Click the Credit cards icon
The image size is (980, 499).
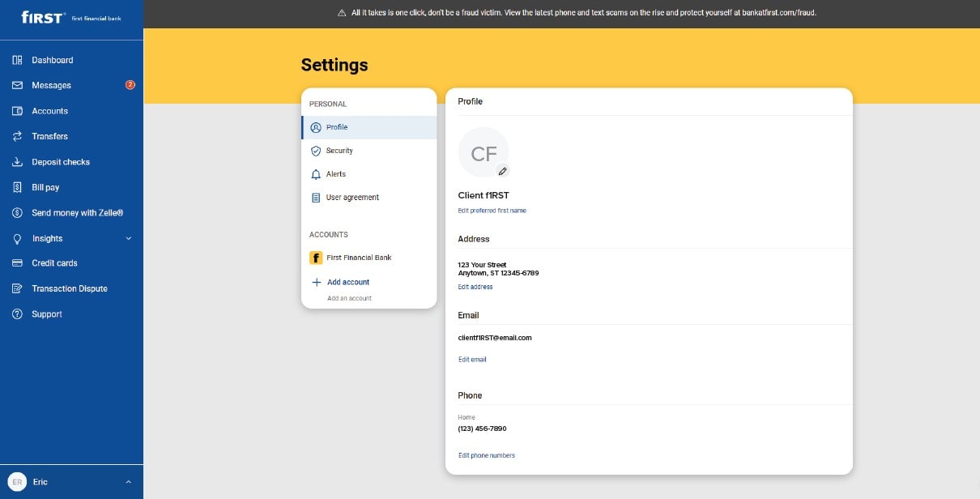pos(17,263)
